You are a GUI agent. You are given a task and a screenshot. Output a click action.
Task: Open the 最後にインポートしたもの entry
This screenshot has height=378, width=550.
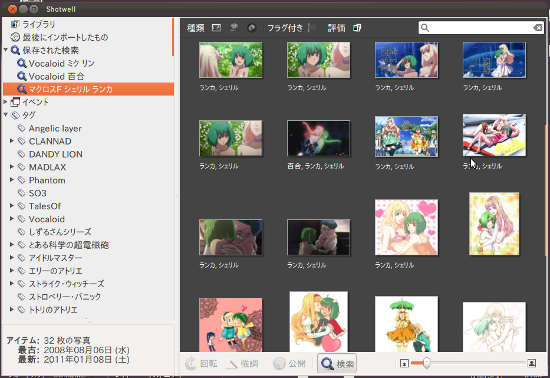point(88,37)
